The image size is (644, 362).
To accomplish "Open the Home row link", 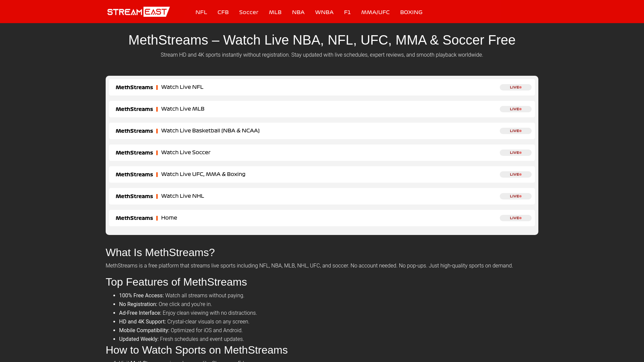I will coord(169,218).
